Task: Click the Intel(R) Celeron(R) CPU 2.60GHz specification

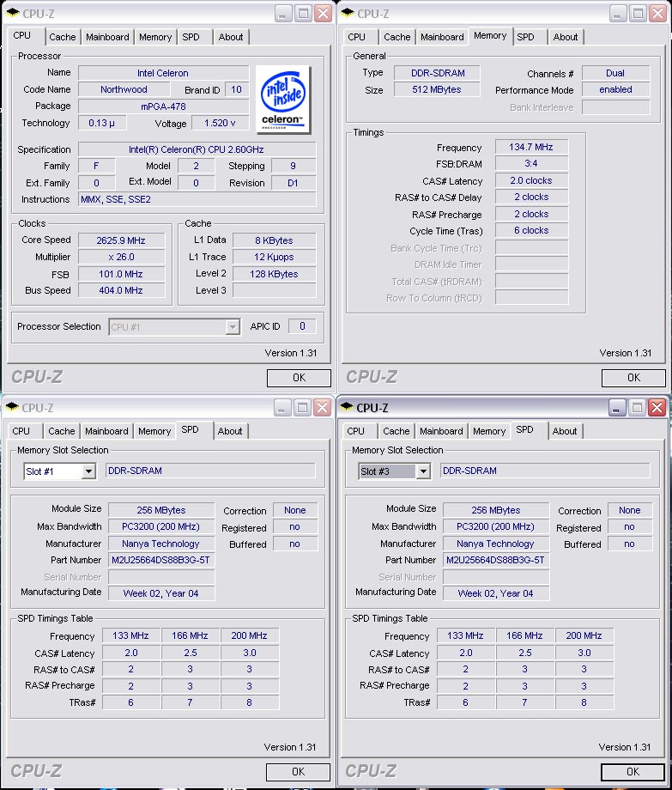Action: coord(197,149)
